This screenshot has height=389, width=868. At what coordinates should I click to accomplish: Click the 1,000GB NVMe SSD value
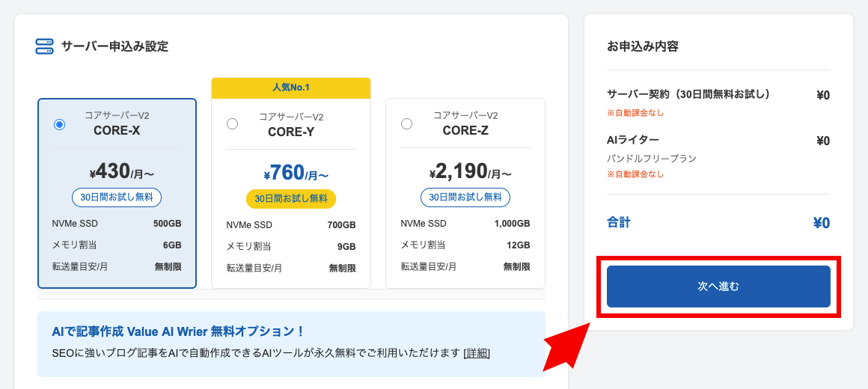pos(512,224)
